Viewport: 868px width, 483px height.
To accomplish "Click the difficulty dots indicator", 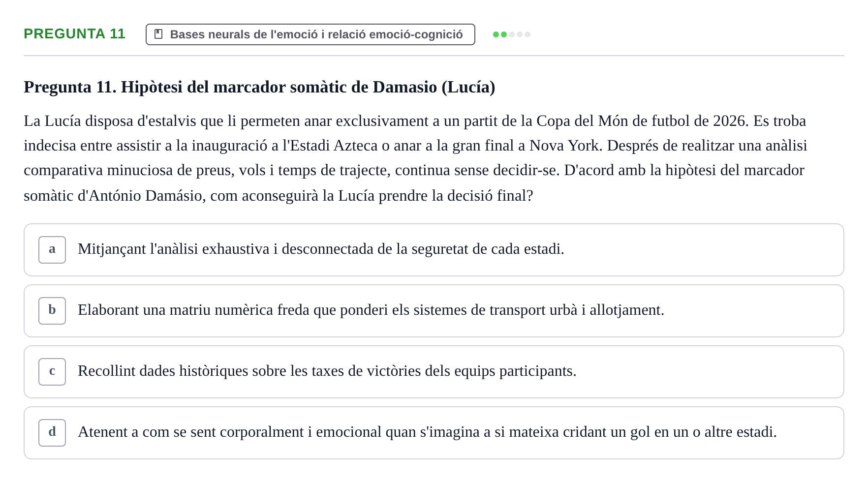I will tap(512, 34).
